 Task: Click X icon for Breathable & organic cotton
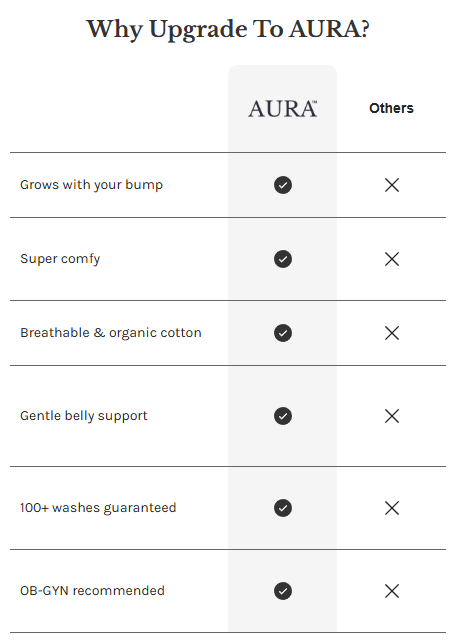392,333
